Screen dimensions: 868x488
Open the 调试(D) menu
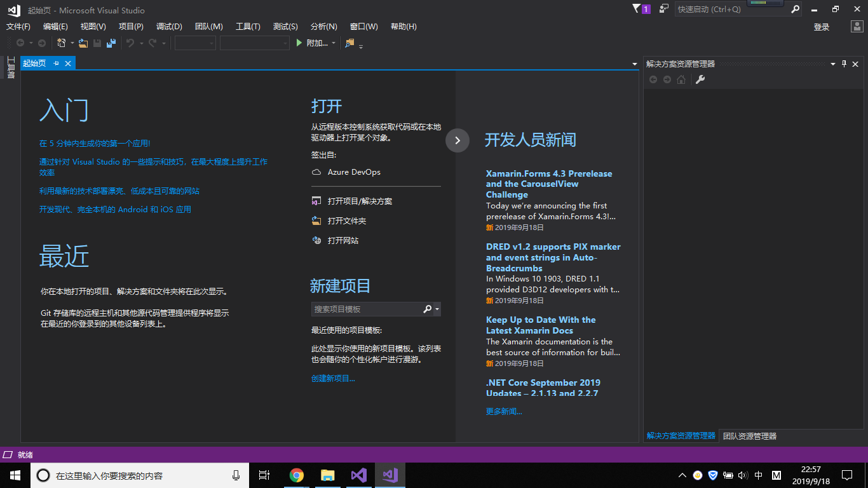coord(169,27)
